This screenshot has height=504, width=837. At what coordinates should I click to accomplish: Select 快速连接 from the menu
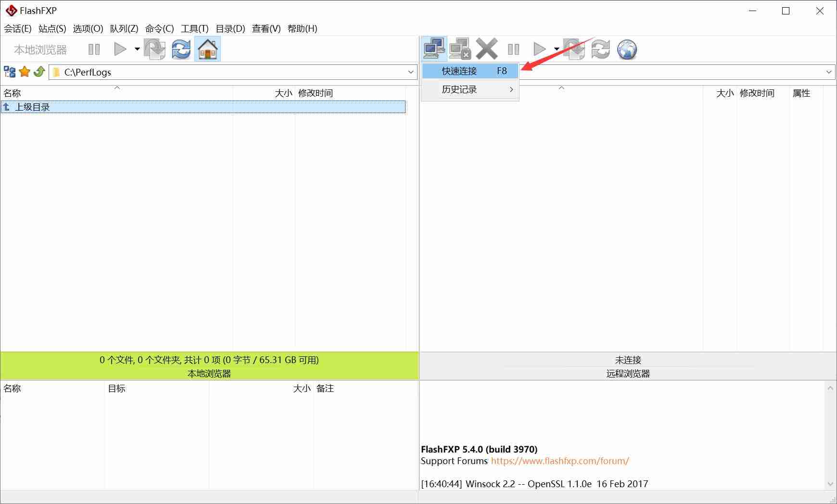tap(457, 71)
